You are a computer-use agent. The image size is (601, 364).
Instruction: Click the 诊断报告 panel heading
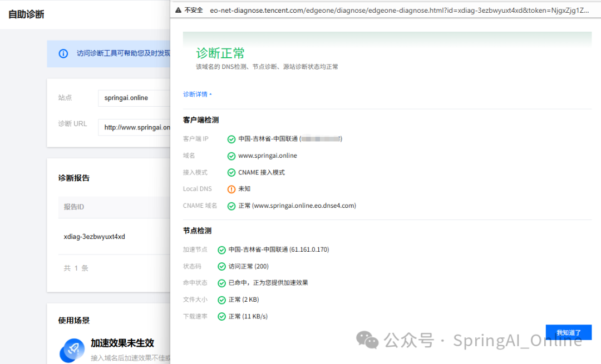point(74,178)
